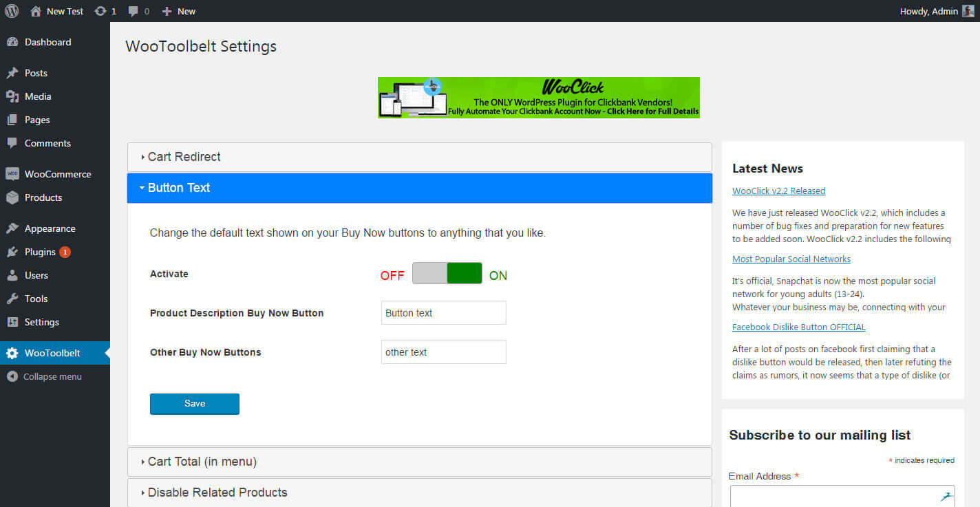The height and width of the screenshot is (507, 980).
Task: Open the Posts menu item
Action: [x=55, y=73]
